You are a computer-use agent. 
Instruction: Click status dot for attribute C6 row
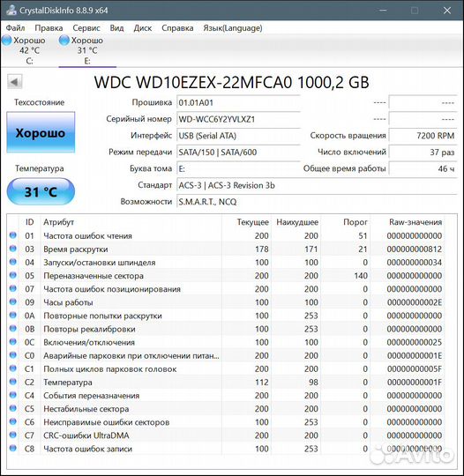[x=13, y=421]
